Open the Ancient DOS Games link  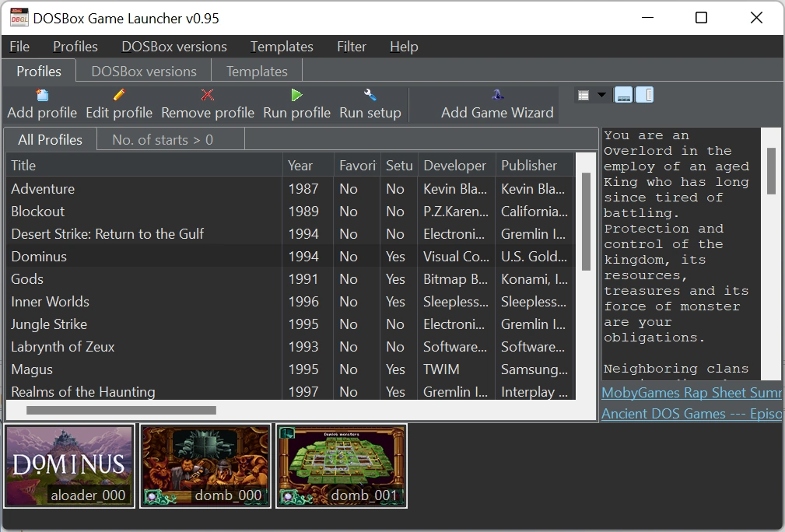tap(692, 414)
